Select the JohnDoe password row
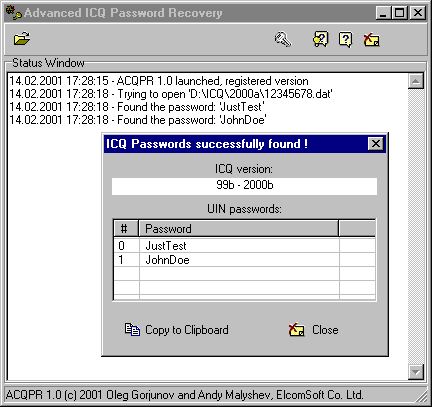432x407 pixels. pyautogui.click(x=244, y=260)
